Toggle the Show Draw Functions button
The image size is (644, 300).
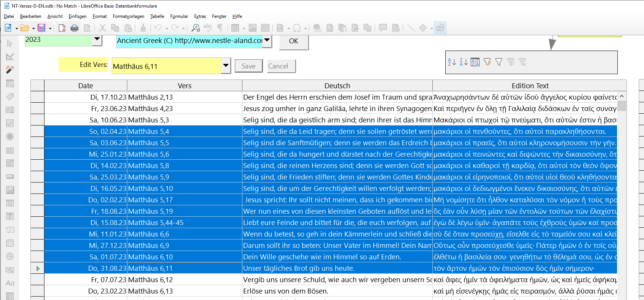440,28
